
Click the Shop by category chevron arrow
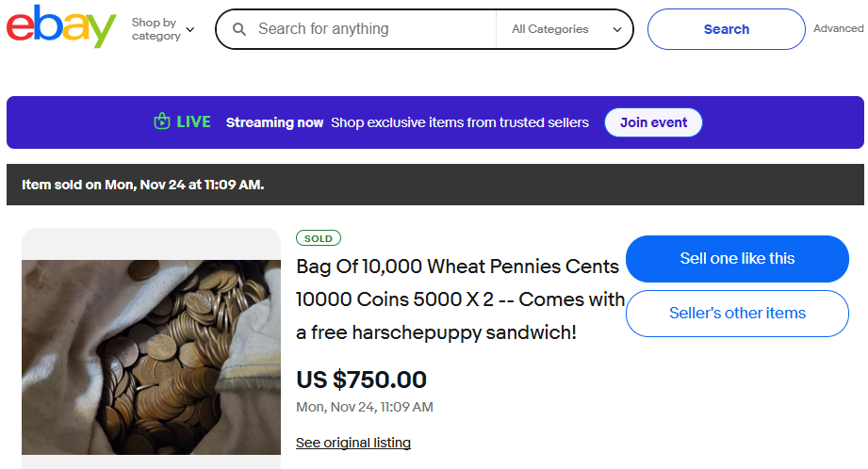(190, 29)
